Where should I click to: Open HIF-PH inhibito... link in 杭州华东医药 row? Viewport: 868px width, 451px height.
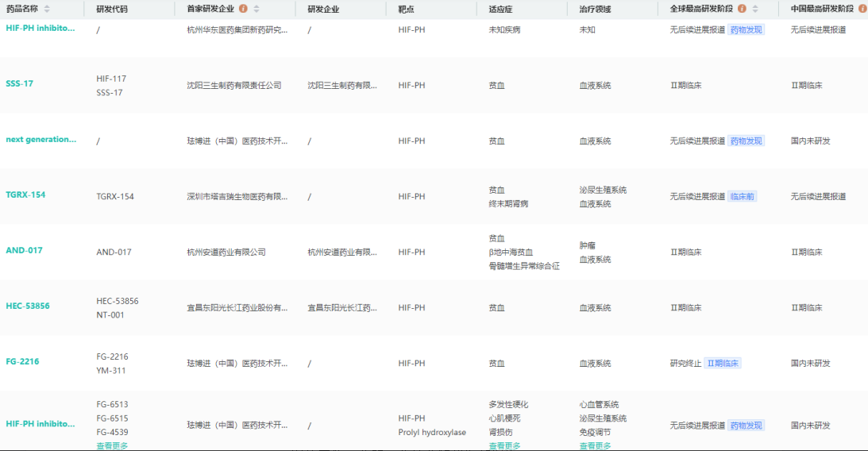tap(40, 28)
